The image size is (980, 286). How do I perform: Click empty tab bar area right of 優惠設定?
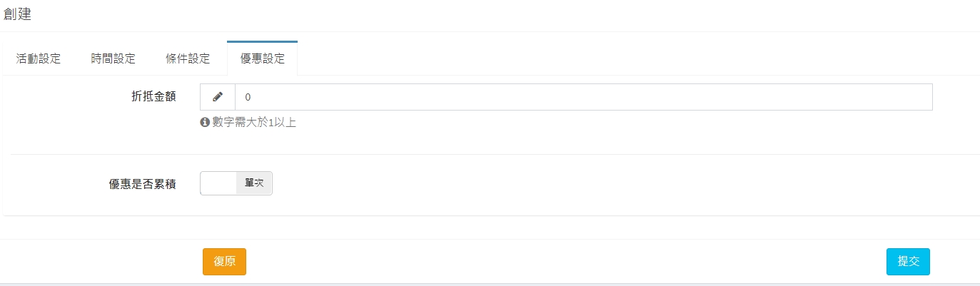607,58
